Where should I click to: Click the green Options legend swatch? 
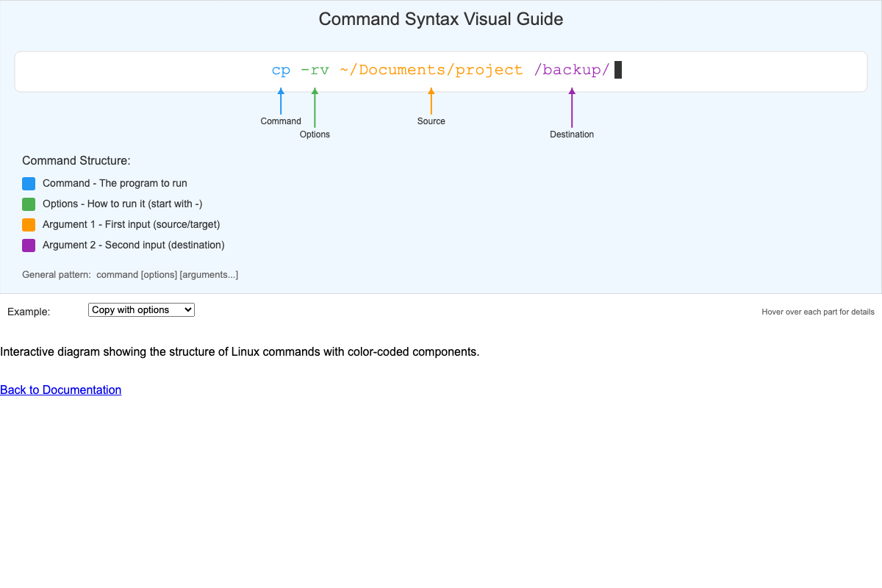pyautogui.click(x=28, y=204)
